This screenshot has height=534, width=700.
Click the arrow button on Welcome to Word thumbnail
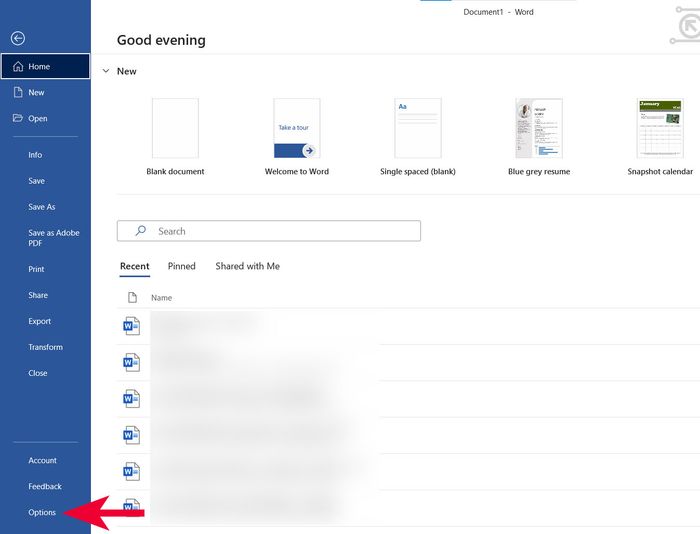(x=309, y=150)
